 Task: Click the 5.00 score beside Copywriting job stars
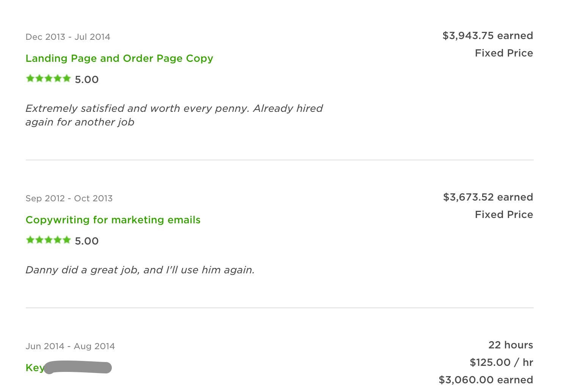(x=87, y=241)
